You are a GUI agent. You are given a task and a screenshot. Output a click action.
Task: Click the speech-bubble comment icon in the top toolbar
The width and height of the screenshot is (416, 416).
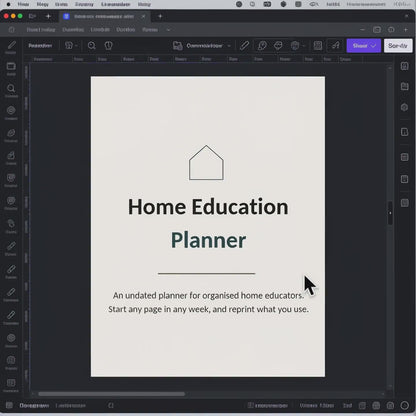click(262, 46)
